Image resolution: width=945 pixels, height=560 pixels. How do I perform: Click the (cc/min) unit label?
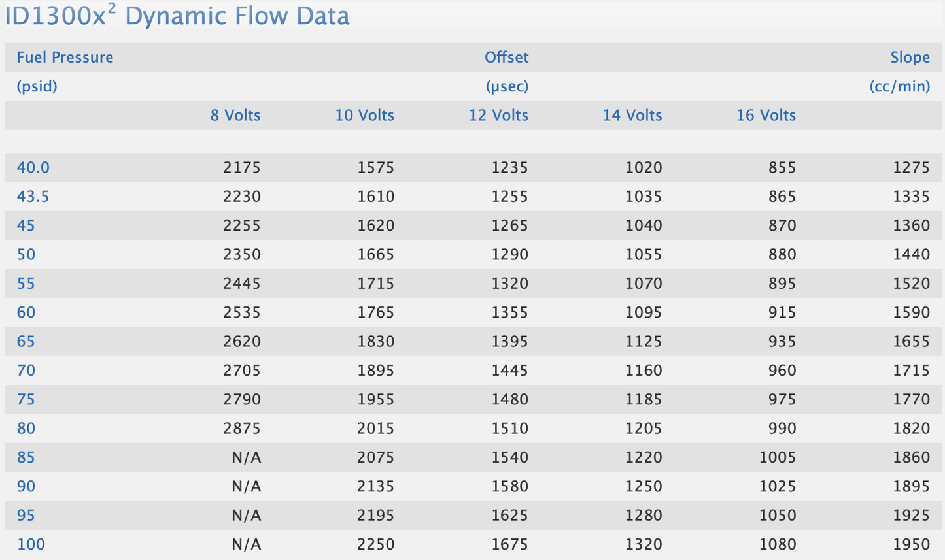[x=899, y=86]
